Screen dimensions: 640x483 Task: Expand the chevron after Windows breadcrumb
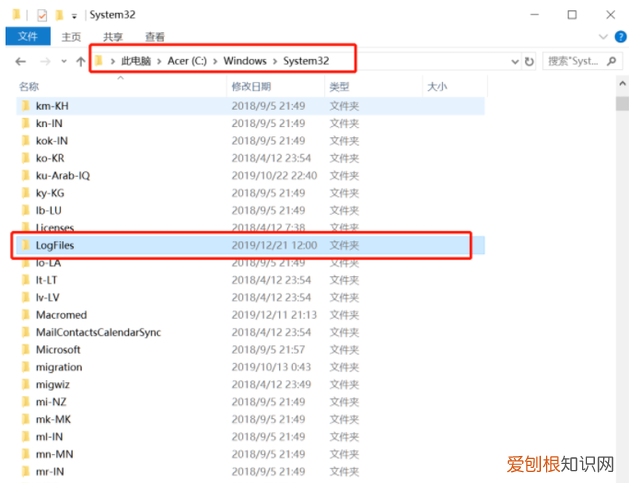tap(275, 61)
